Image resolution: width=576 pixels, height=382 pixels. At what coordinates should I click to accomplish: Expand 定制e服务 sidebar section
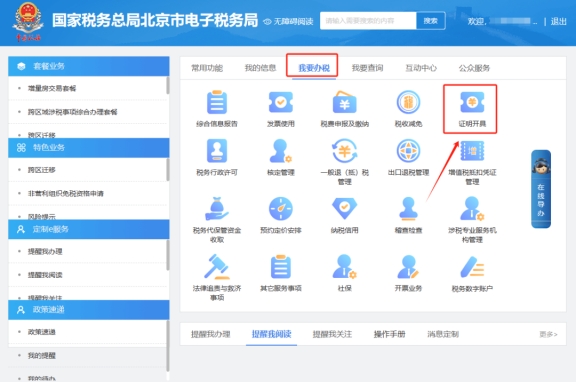[89, 229]
